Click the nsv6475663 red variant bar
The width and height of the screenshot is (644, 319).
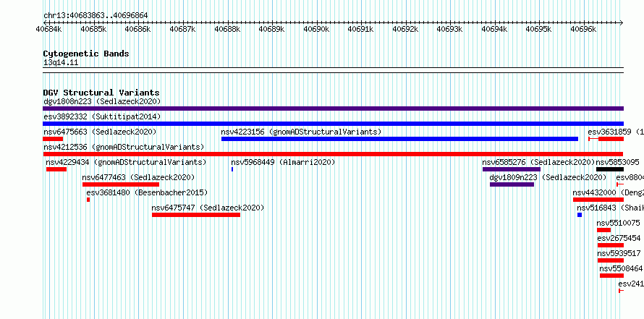pos(53,139)
